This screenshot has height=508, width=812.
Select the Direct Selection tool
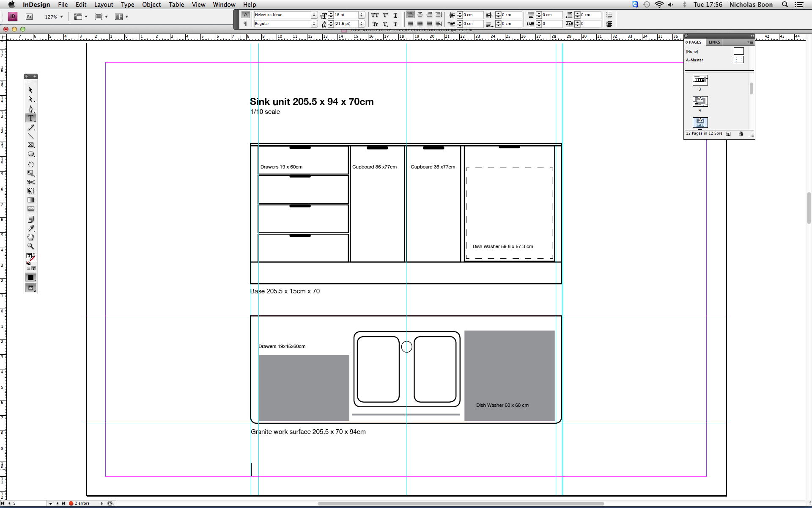pyautogui.click(x=30, y=99)
